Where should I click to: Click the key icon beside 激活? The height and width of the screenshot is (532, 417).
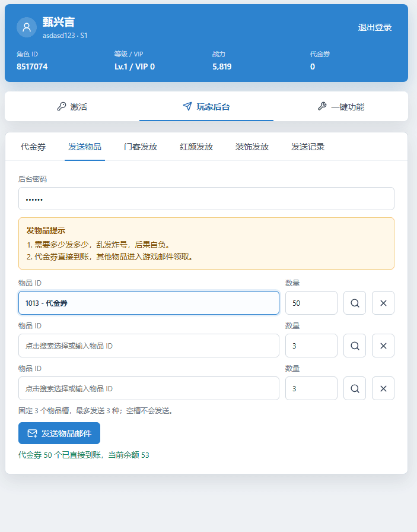(x=61, y=106)
